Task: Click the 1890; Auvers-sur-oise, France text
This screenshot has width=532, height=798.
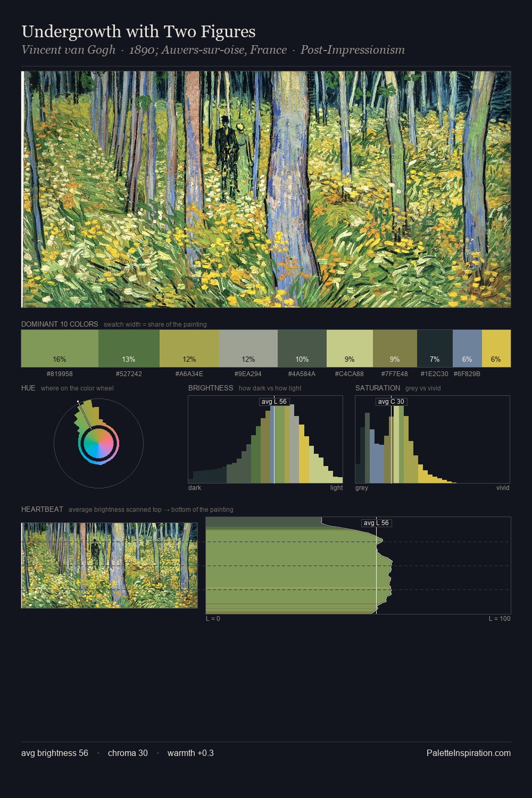Action: point(208,50)
